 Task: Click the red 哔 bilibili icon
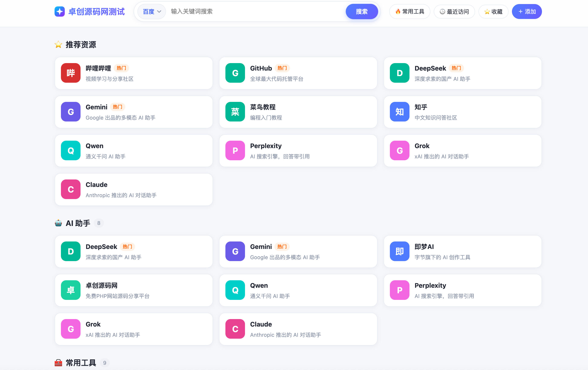click(x=71, y=73)
